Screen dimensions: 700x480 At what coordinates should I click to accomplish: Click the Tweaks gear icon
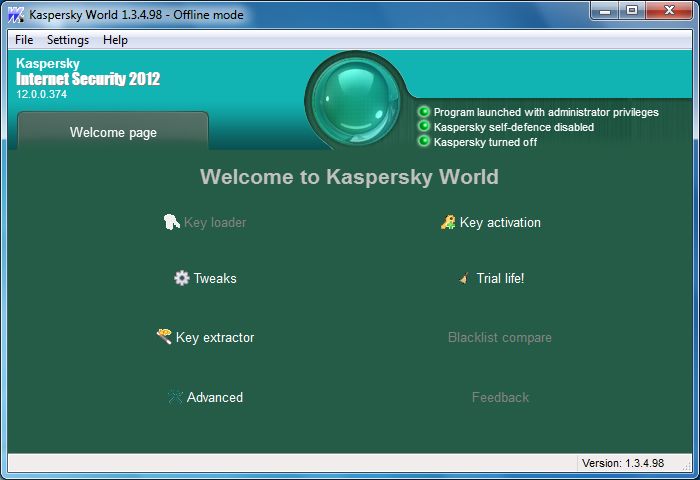point(181,278)
